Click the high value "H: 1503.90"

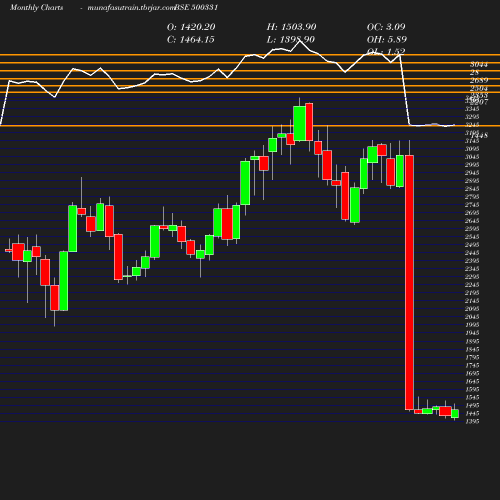pyautogui.click(x=291, y=27)
